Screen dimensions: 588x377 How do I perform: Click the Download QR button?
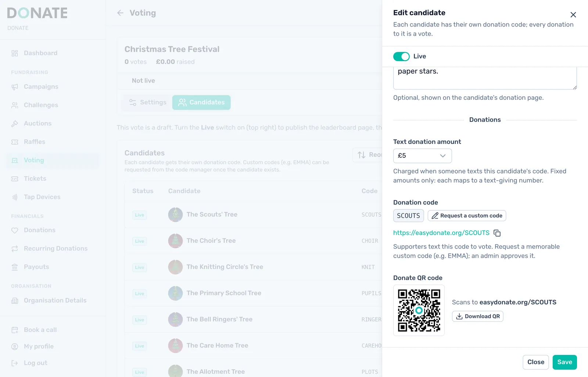coord(478,316)
